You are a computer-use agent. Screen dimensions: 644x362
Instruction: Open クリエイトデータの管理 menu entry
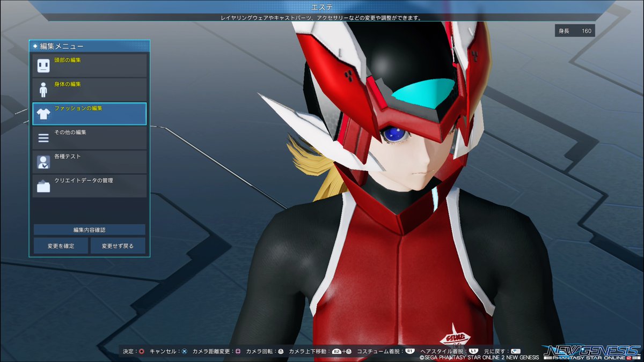[x=90, y=186]
